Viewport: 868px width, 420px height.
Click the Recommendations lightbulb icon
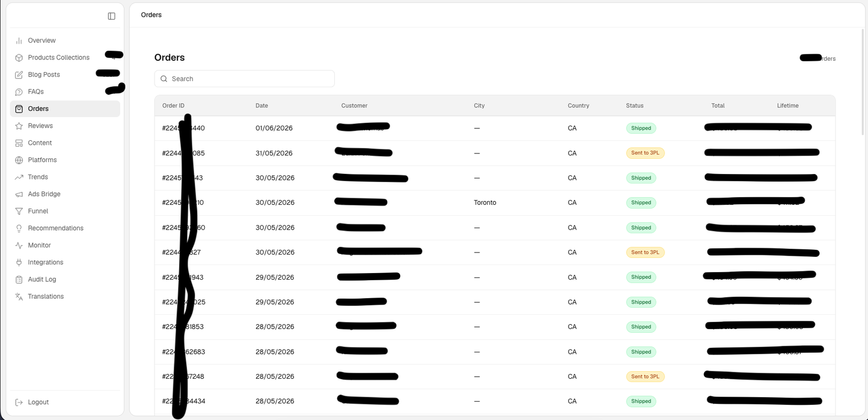tap(19, 228)
